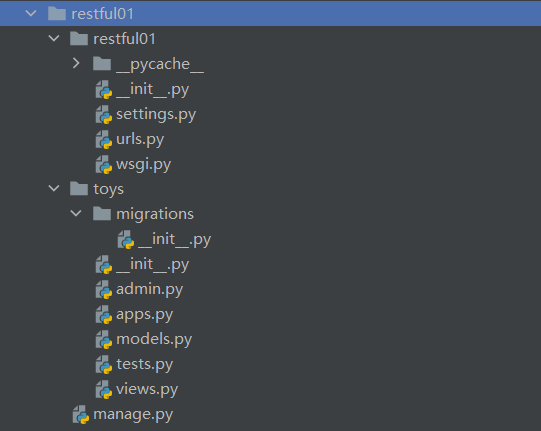
Task: Expand the __pycache__ folder
Action: [76, 63]
